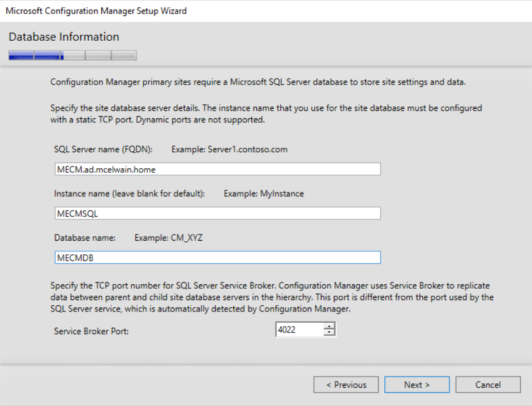Click the 'Instance name (leave blank for default)' label

(x=129, y=194)
